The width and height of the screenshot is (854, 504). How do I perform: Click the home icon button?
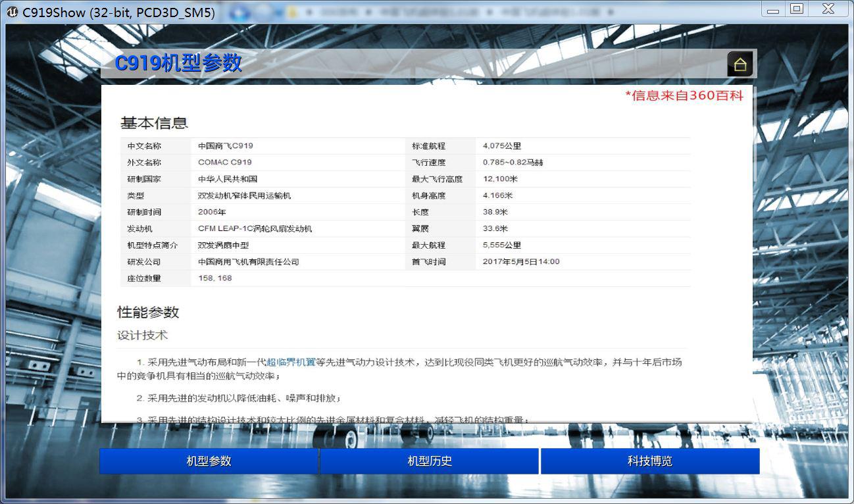[x=740, y=64]
